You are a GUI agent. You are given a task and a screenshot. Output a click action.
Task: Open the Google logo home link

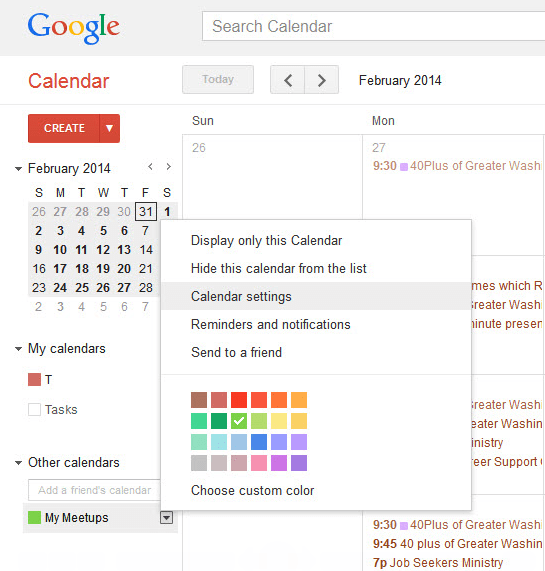74,27
